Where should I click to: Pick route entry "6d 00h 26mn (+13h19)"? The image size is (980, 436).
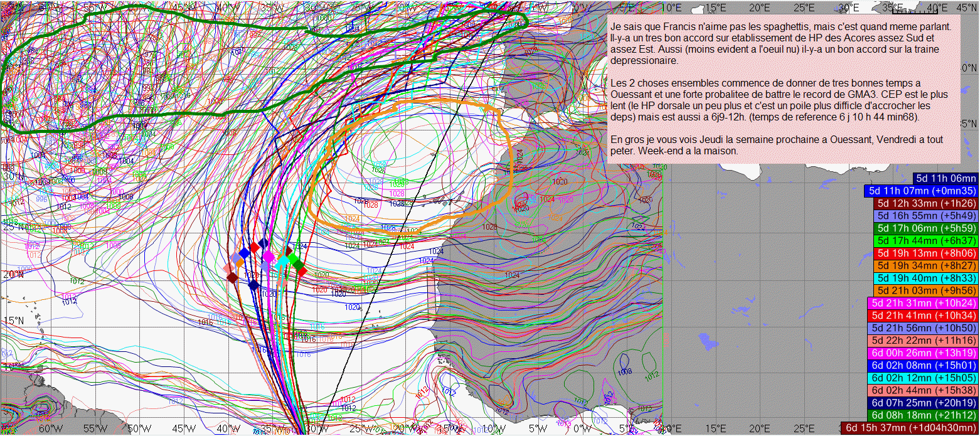pos(924,353)
